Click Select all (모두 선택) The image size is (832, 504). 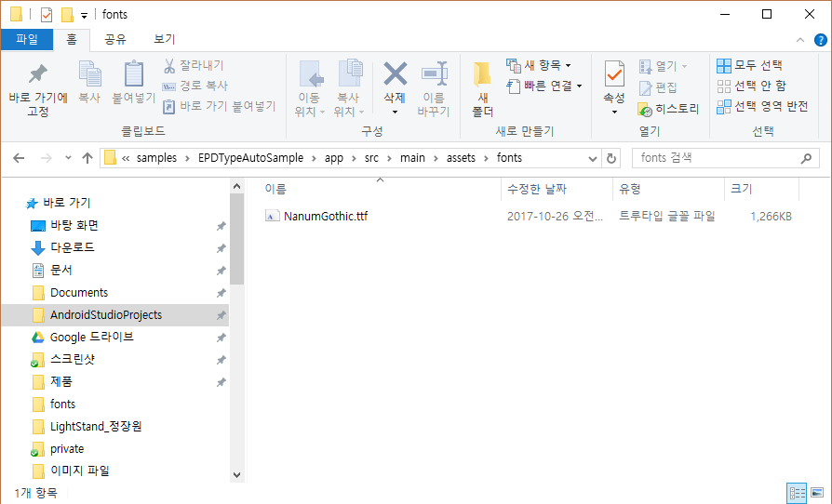click(x=749, y=65)
